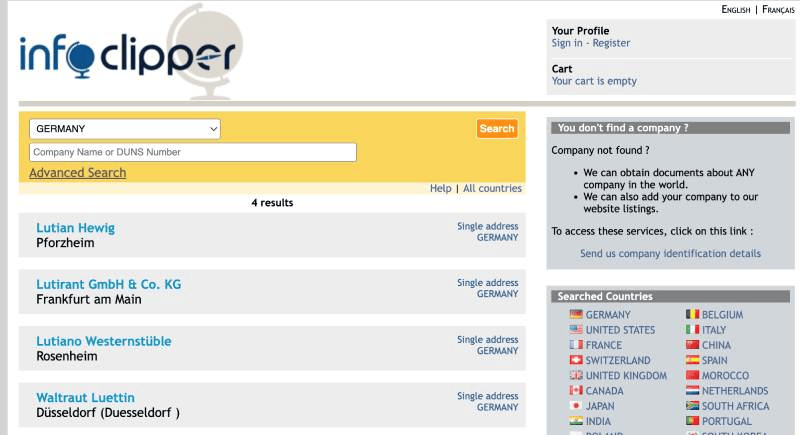Click the Japan flag icon

tap(576, 406)
